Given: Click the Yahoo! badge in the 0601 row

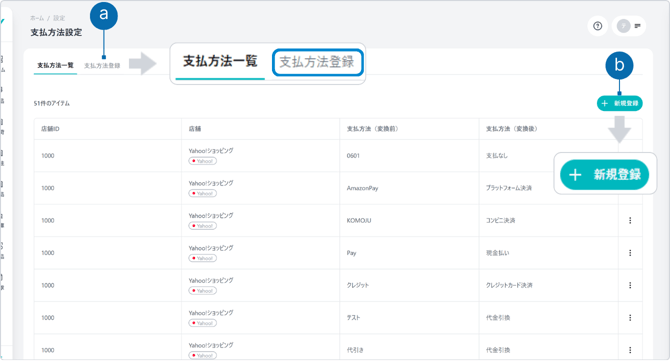Looking at the screenshot, I should tap(203, 161).
